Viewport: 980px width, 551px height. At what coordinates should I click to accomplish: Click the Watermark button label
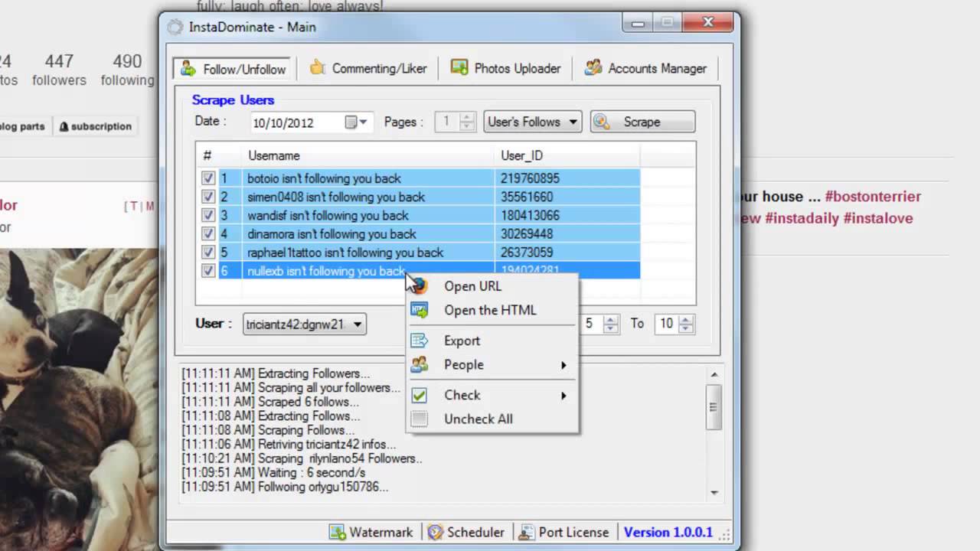pyautogui.click(x=381, y=532)
